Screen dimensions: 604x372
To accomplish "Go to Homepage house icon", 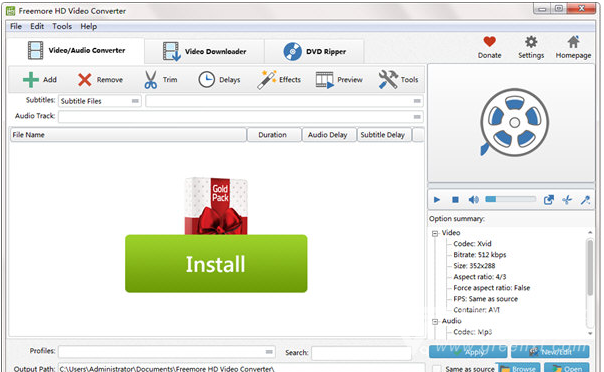I will tap(573, 42).
